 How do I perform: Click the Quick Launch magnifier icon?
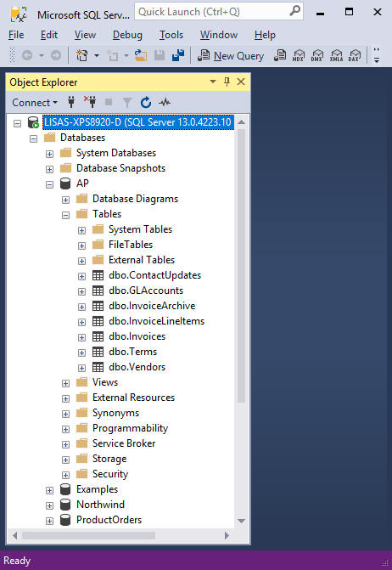tap(294, 11)
